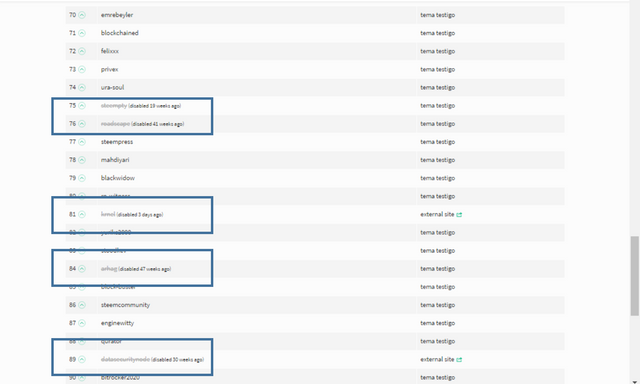Open external site link in rank 81 row
The height and width of the screenshot is (384, 640).
pyautogui.click(x=437, y=214)
